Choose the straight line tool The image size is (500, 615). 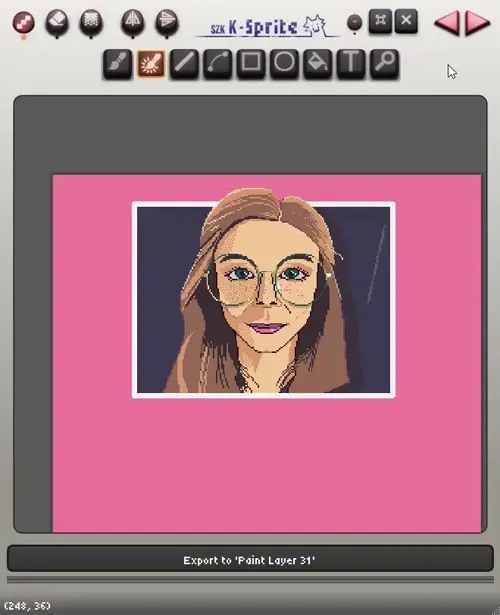pos(184,64)
